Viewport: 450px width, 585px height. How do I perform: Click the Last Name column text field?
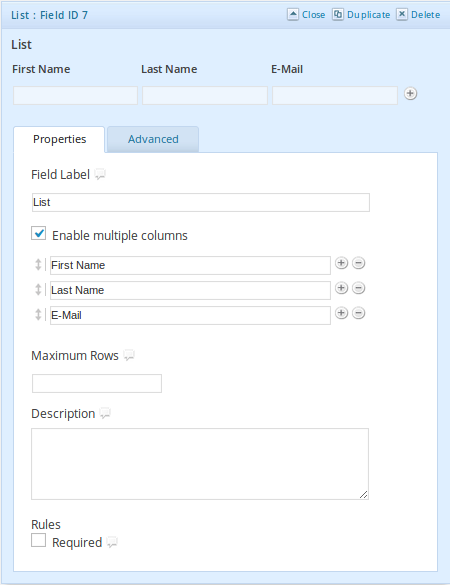pyautogui.click(x=190, y=290)
